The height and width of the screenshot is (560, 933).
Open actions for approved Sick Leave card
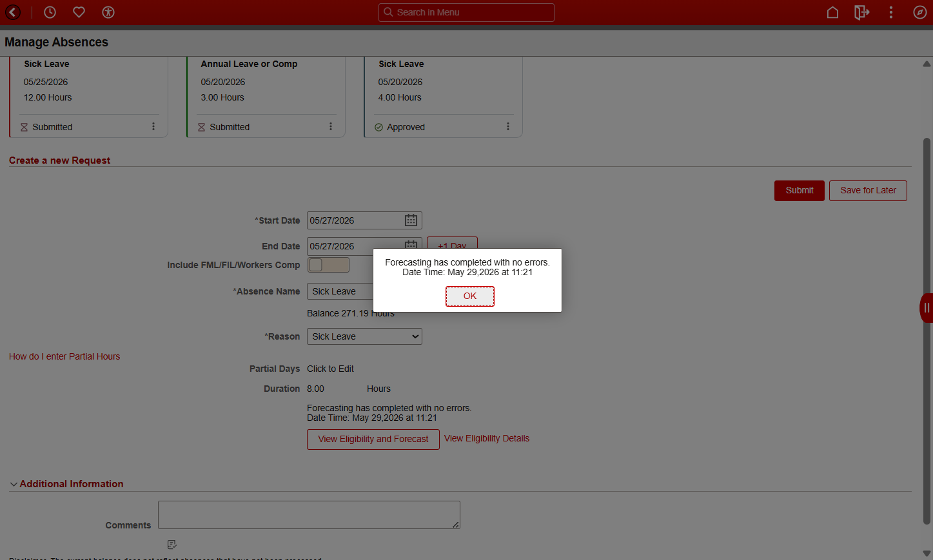coord(508,127)
